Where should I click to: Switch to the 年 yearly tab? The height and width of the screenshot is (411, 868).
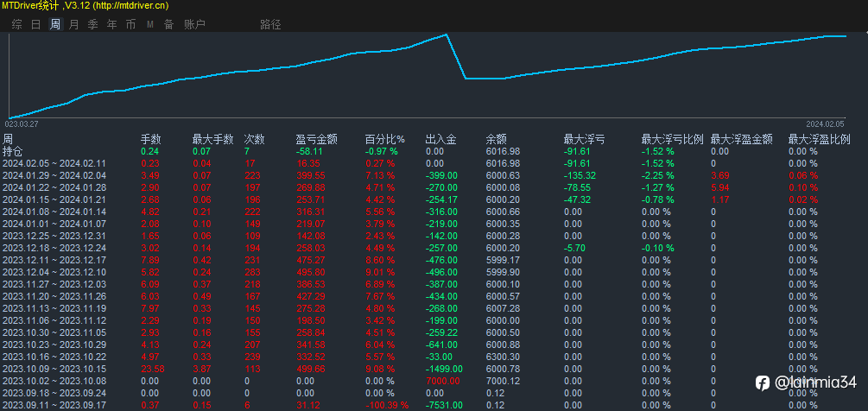pos(111,24)
